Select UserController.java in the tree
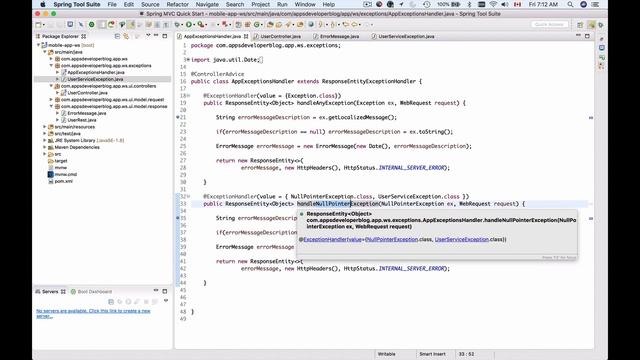The width and height of the screenshot is (640, 360). [x=87, y=93]
